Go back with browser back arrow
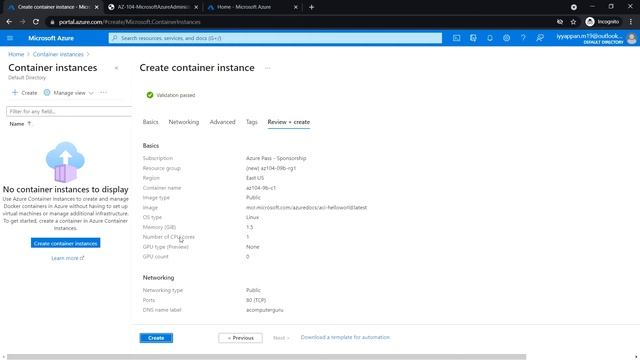640x360 pixels. click(9, 22)
